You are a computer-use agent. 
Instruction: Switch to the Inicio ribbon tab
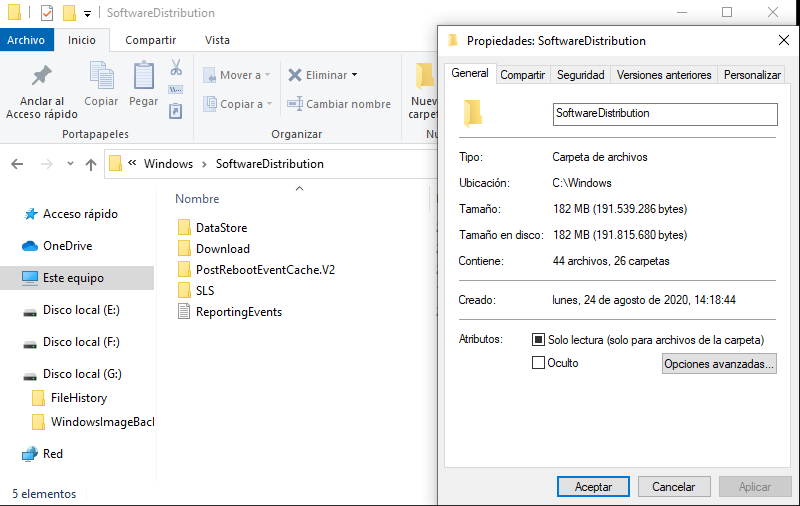point(82,40)
